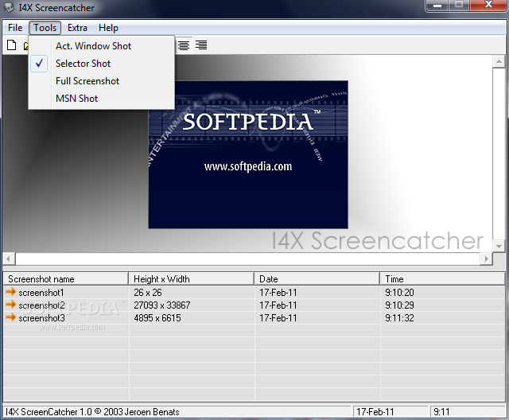Open the File menu

tap(15, 28)
